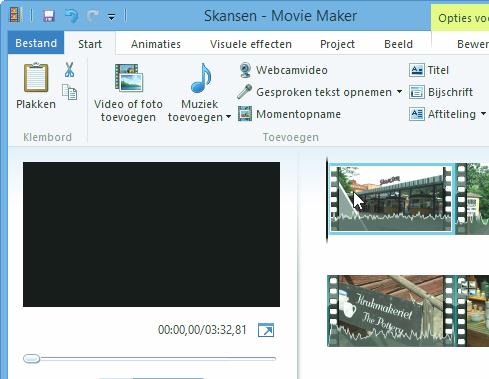Switch preview to full screen

[266, 330]
